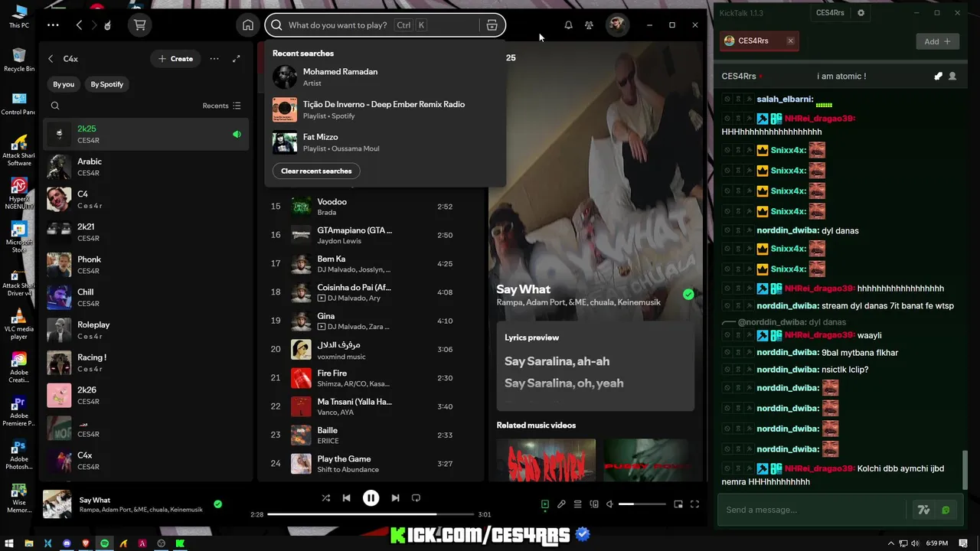Mute the Spotify volume
Image resolution: width=980 pixels, height=551 pixels.
coord(609,504)
